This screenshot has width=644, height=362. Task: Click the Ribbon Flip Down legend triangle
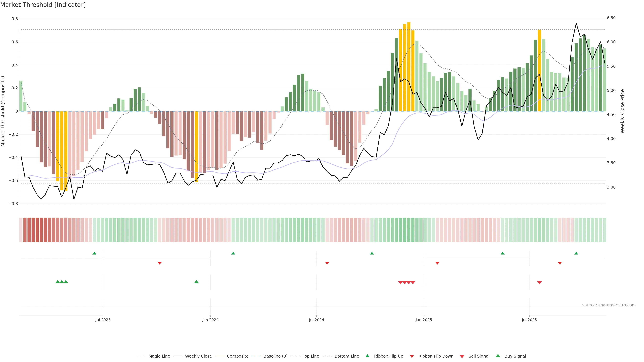(x=412, y=356)
